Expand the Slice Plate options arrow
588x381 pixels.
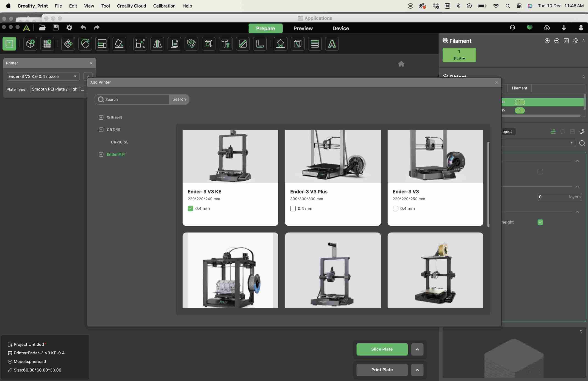pyautogui.click(x=417, y=349)
